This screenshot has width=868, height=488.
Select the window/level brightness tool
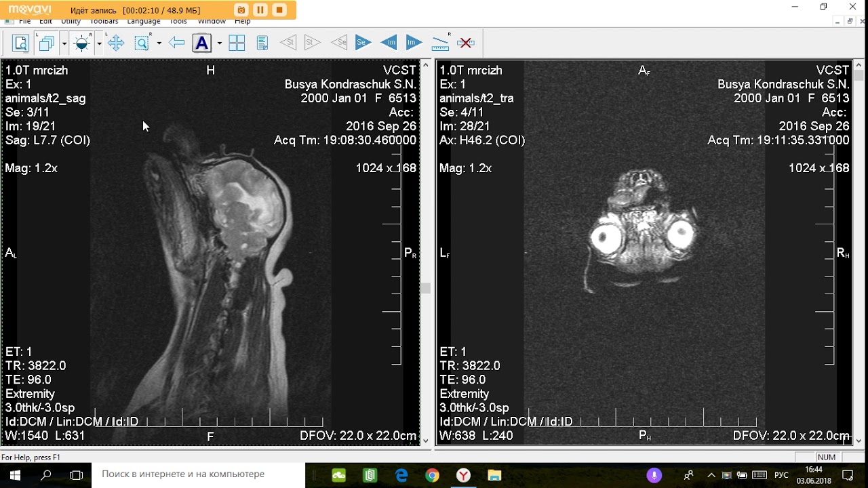tap(82, 43)
